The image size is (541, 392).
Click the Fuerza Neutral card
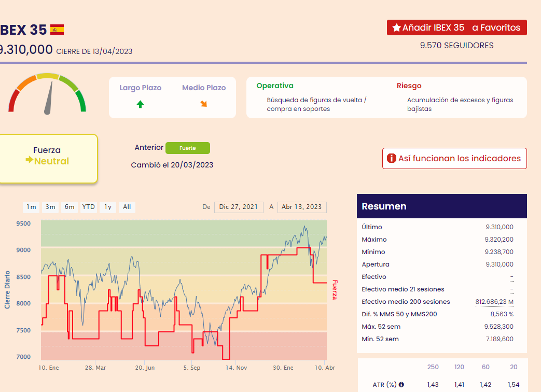tap(48, 159)
